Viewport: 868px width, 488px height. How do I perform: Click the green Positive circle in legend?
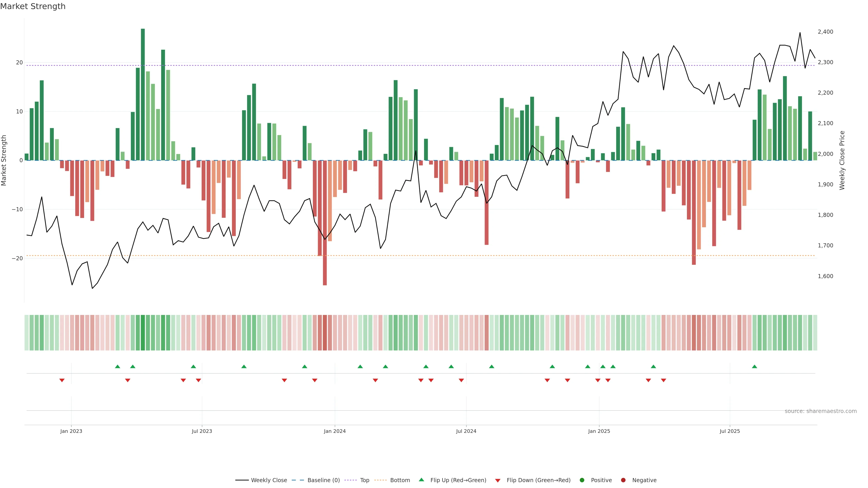582,480
